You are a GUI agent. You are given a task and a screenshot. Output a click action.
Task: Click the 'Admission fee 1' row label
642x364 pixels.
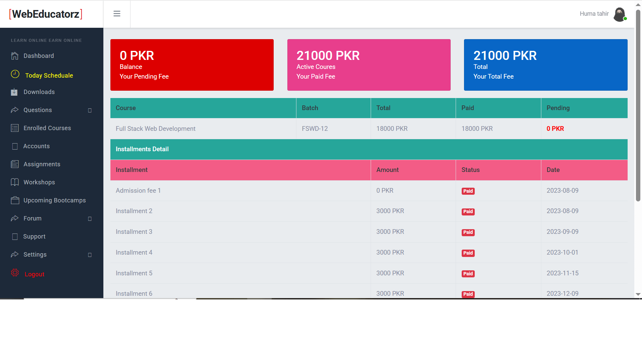pyautogui.click(x=138, y=191)
